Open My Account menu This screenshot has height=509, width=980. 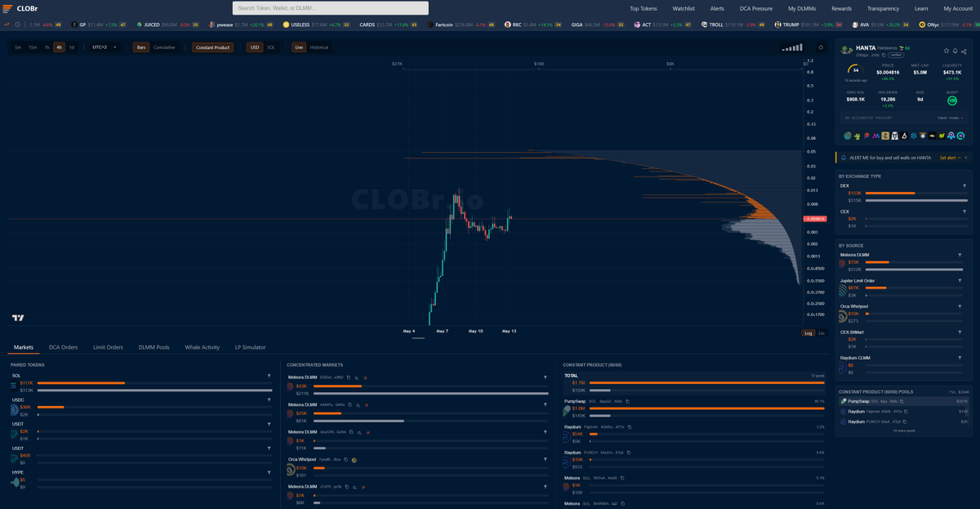(x=958, y=8)
